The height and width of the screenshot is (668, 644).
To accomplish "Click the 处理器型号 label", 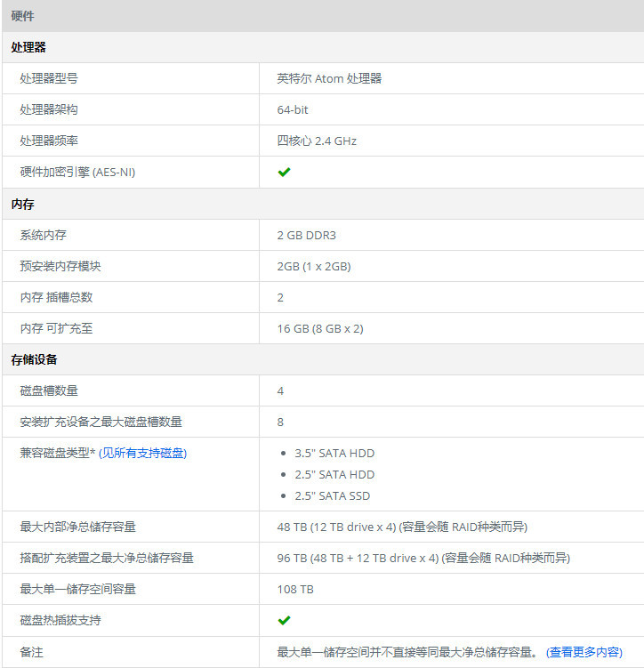I will coord(49,78).
